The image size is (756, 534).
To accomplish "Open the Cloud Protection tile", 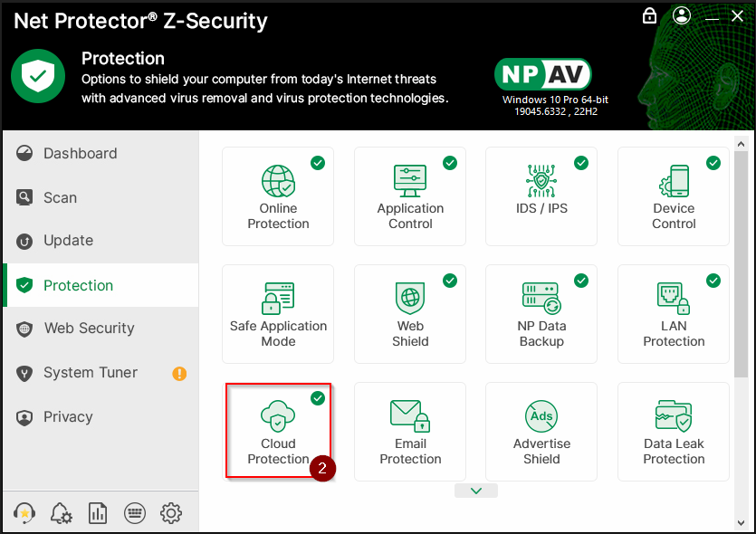I will point(278,430).
